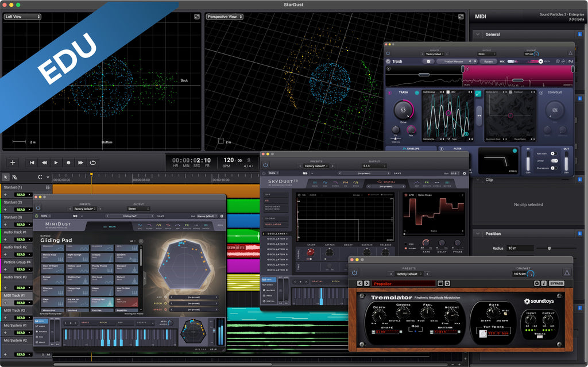Viewport: 588px width, 367px height.
Task: Toggle the loop playback icon
Action: 92,163
